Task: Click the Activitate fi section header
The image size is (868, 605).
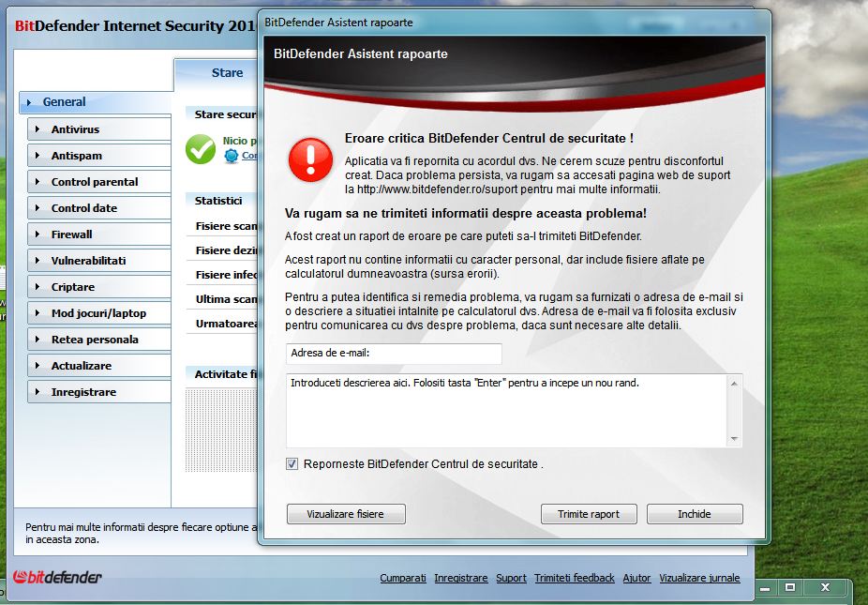Action: point(222,374)
